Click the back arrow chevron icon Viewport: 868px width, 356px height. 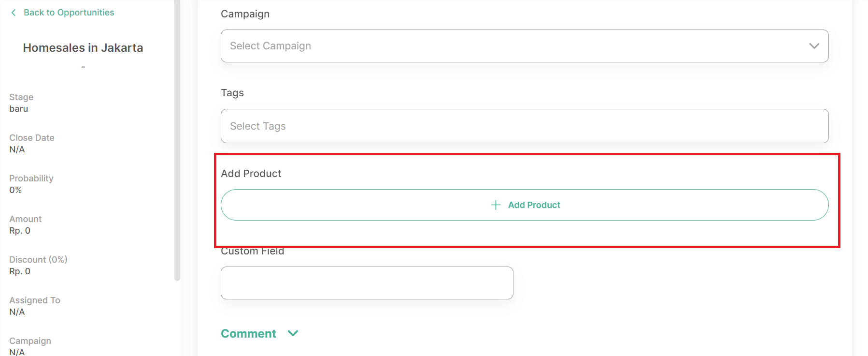(14, 13)
